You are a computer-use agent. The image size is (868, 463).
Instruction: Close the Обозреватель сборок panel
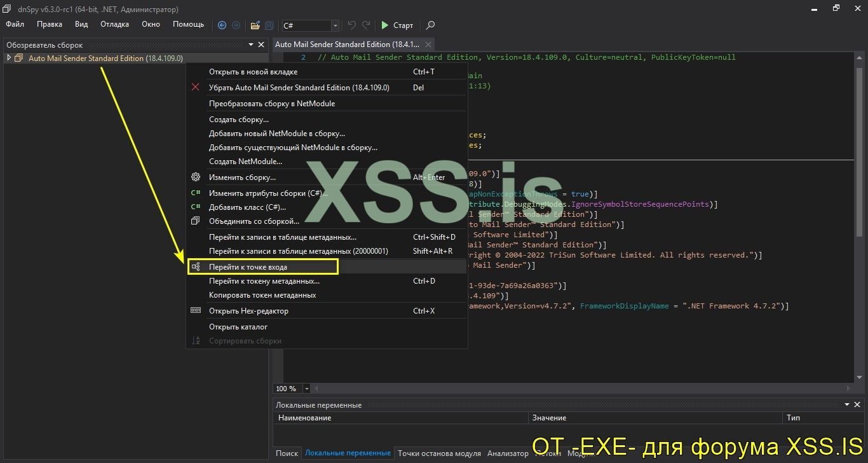click(x=261, y=45)
